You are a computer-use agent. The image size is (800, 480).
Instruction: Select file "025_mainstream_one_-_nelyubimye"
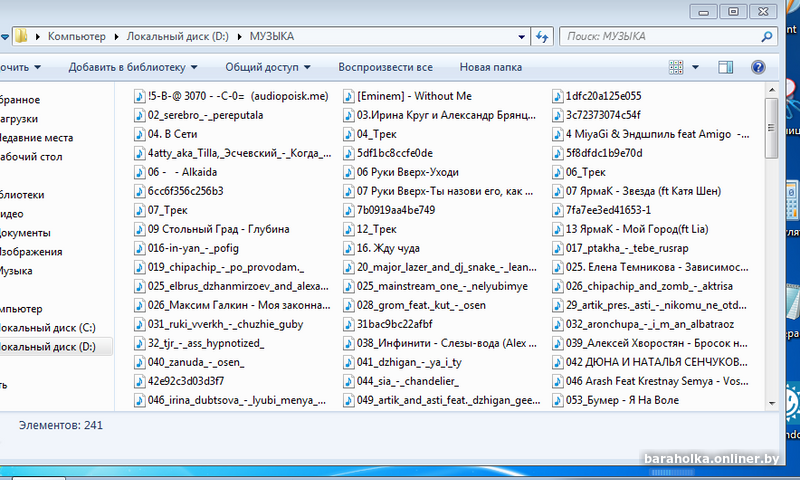click(436, 287)
